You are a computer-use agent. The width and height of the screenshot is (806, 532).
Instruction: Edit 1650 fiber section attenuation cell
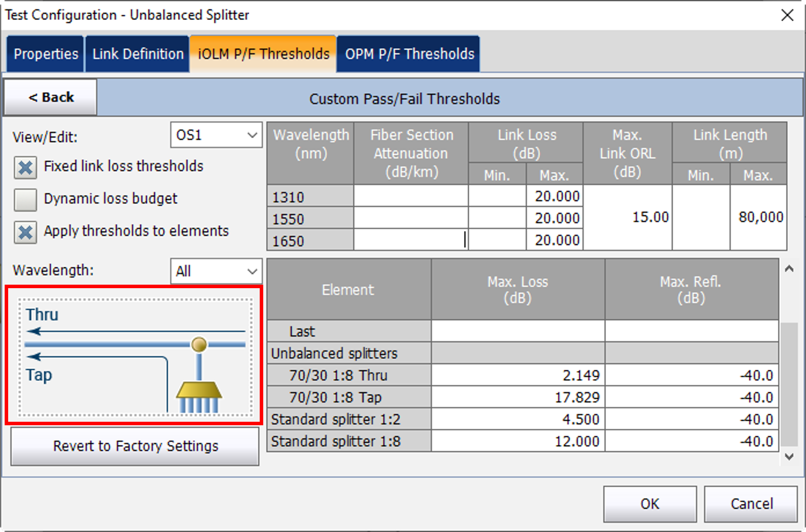pos(411,240)
